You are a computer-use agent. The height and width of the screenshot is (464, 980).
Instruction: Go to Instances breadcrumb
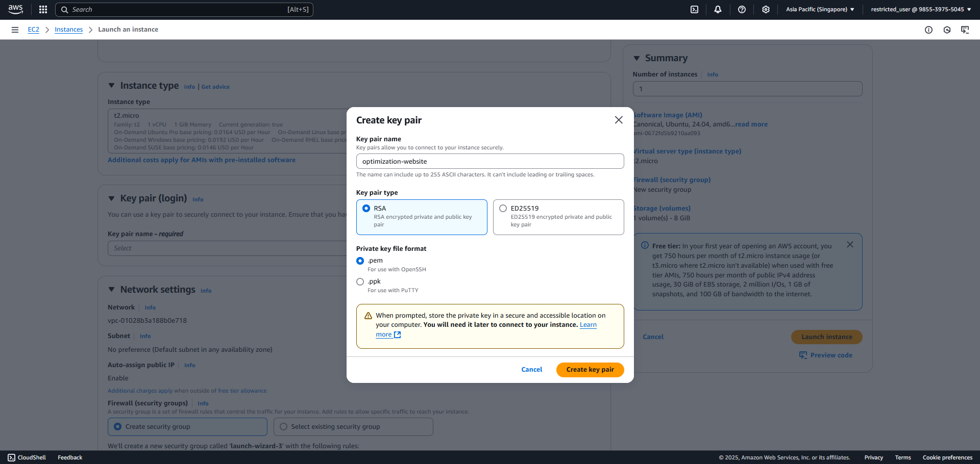click(68, 30)
